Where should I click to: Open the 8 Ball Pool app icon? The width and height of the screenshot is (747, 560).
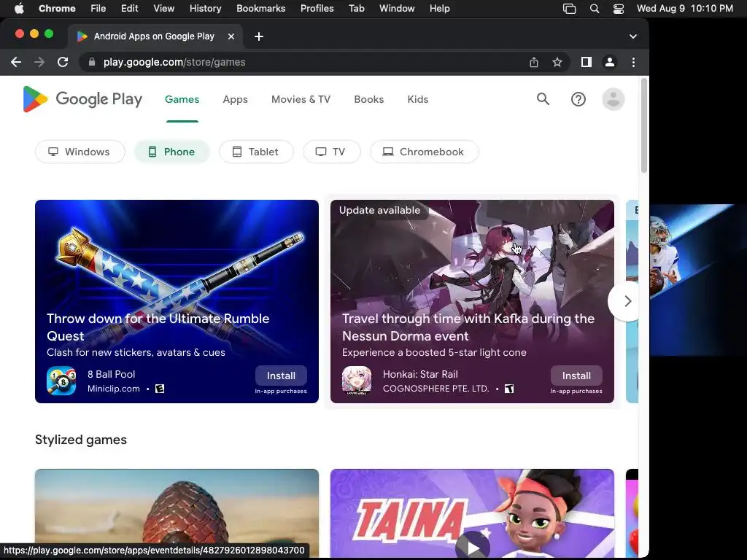click(61, 381)
